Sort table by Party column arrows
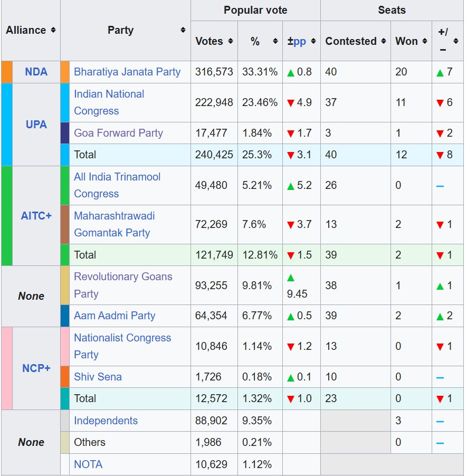This screenshot has width=467, height=476. [183, 30]
